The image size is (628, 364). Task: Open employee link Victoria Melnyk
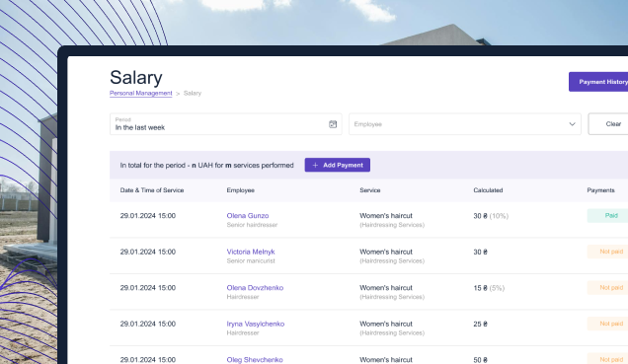point(251,252)
